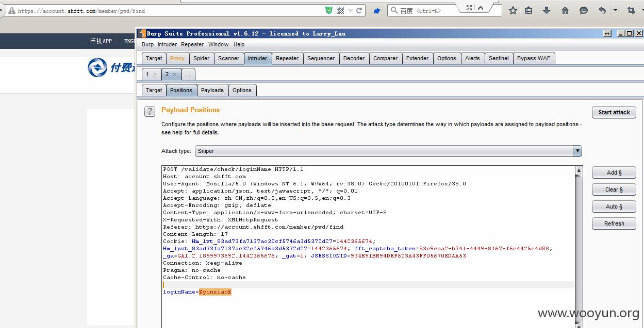This screenshot has width=644, height=328.
Task: Open the dropdown arrow next to the undo icon
Action: point(615,10)
